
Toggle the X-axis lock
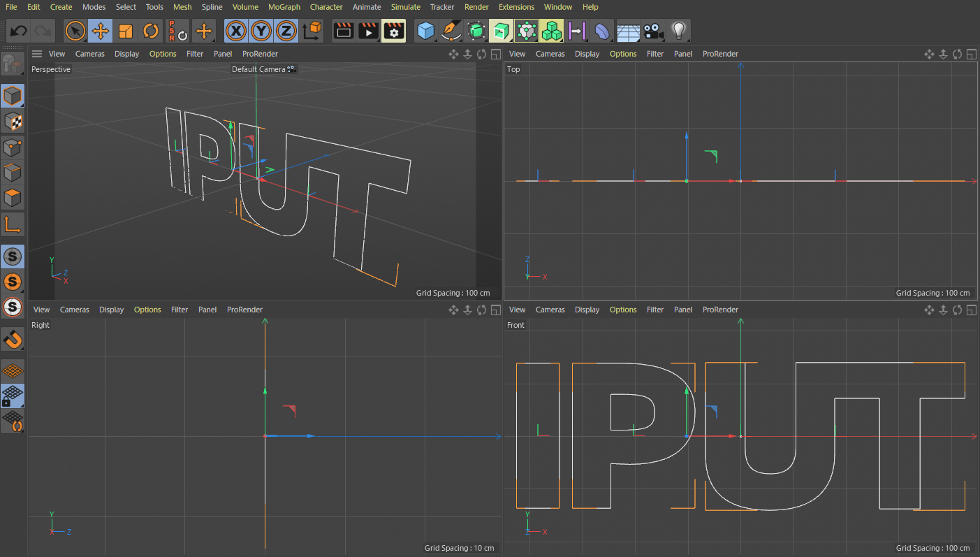(x=237, y=31)
